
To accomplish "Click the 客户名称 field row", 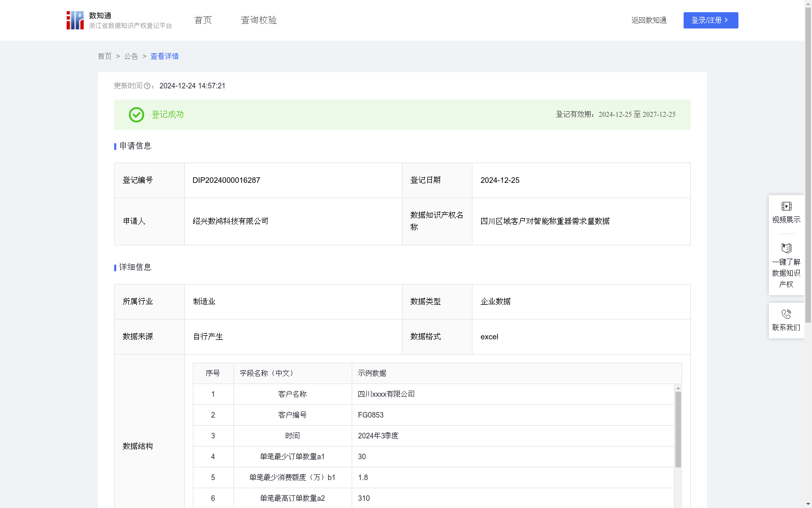I will (x=434, y=394).
